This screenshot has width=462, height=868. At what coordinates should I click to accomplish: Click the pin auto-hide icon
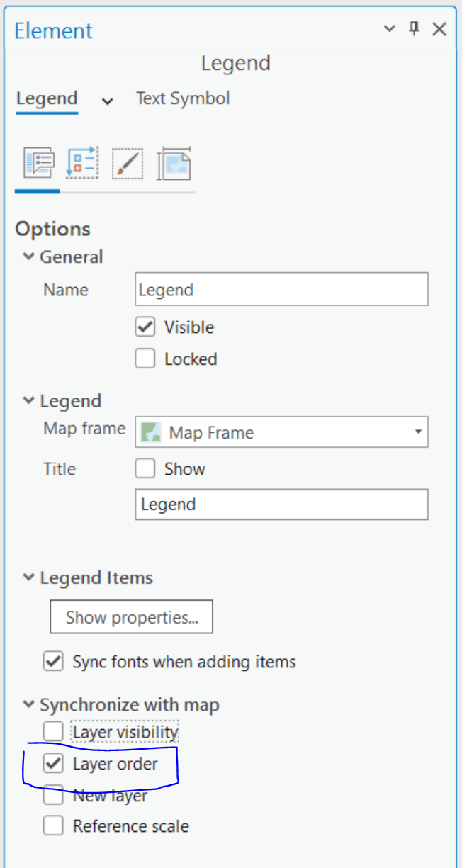pyautogui.click(x=415, y=29)
